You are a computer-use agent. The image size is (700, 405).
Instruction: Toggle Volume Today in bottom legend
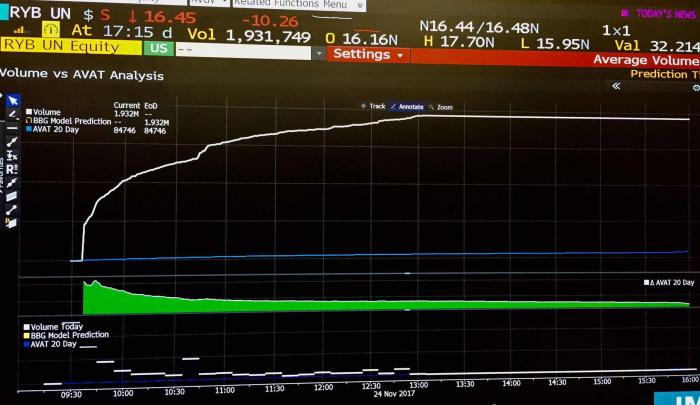pyautogui.click(x=27, y=327)
